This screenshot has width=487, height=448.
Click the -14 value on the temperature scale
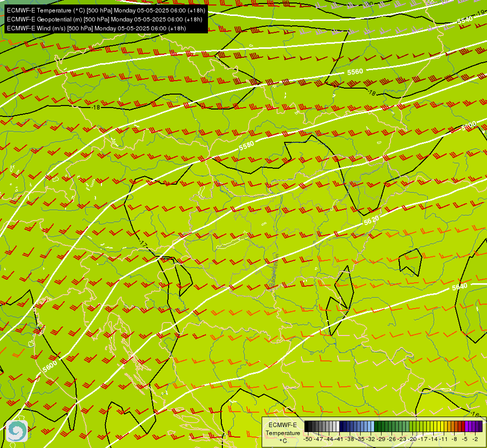pyautogui.click(x=433, y=440)
